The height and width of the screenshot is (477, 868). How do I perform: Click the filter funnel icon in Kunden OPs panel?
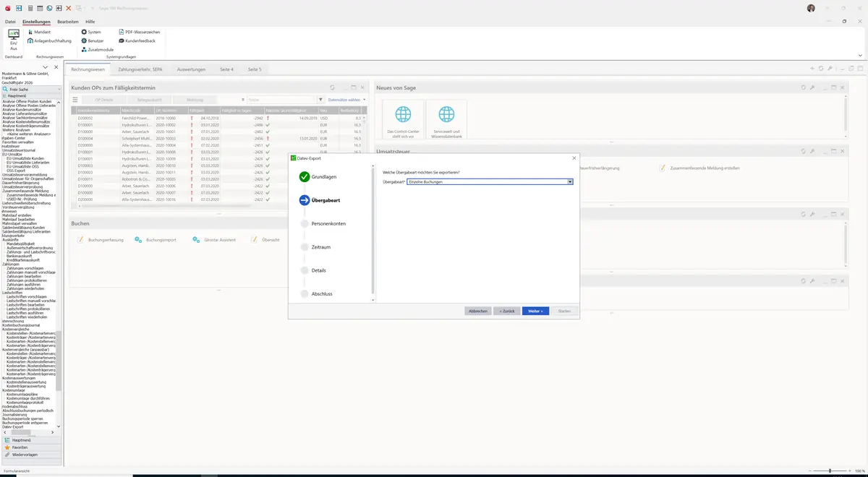[320, 100]
